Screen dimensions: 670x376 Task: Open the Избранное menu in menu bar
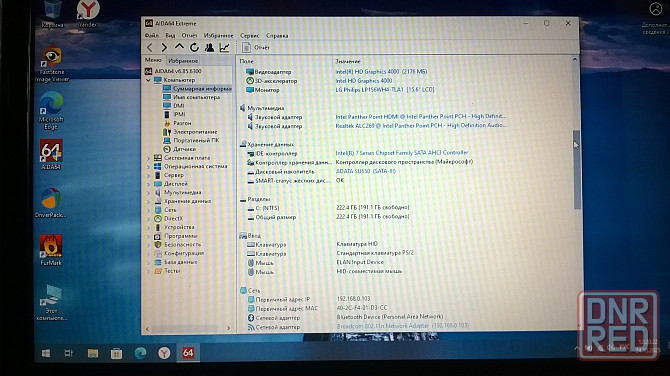(x=218, y=35)
